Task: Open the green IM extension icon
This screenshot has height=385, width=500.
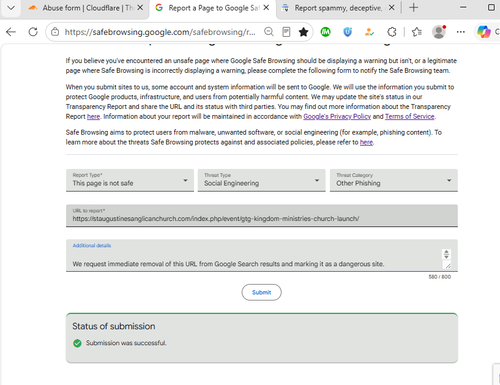Action: click(326, 32)
